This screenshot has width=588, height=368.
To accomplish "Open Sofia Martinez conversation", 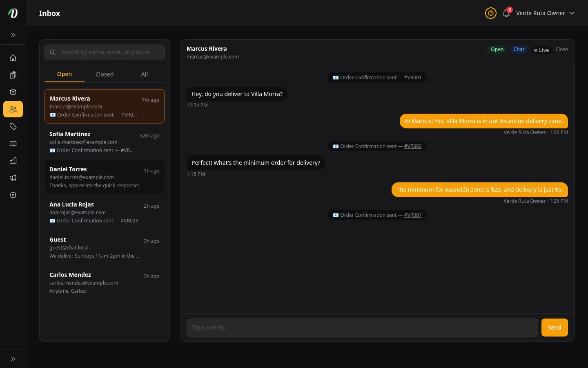I will click(104, 142).
